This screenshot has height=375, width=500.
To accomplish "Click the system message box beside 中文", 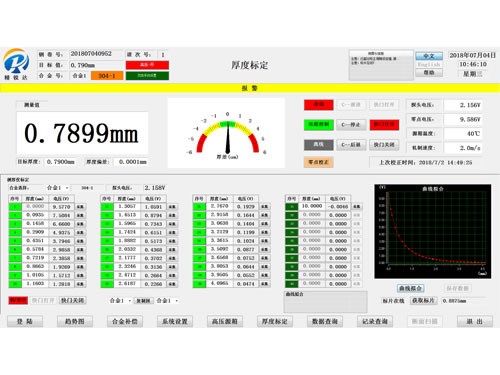I will (381, 65).
